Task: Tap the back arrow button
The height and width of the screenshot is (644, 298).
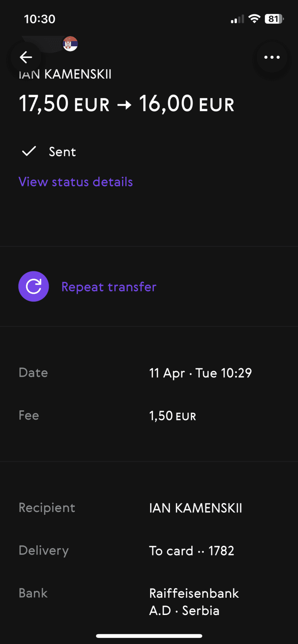Action: tap(26, 57)
